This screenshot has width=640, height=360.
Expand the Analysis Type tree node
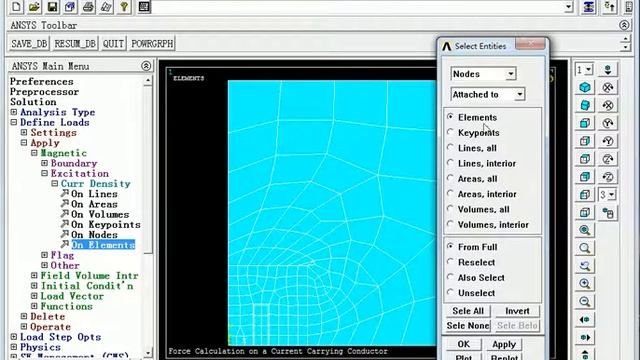pyautogui.click(x=14, y=112)
